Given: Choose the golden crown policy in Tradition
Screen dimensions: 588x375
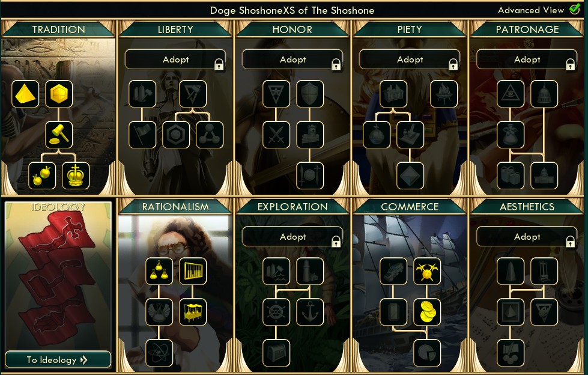Looking at the screenshot, I should [x=76, y=175].
